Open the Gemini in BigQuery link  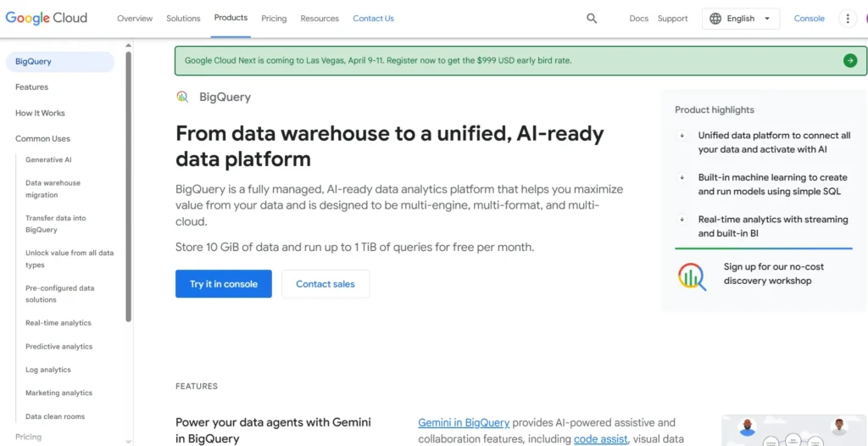coord(464,423)
